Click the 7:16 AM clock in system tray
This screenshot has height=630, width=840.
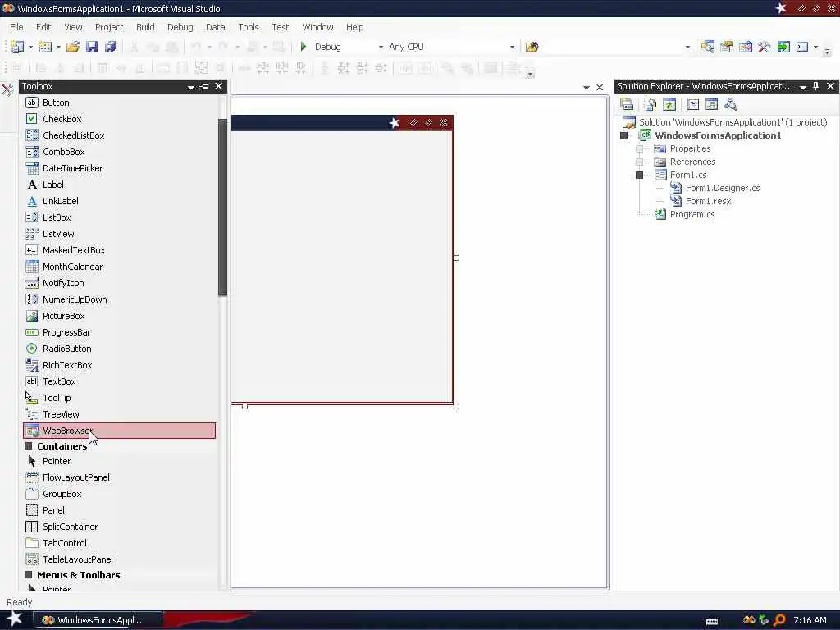[x=810, y=620]
